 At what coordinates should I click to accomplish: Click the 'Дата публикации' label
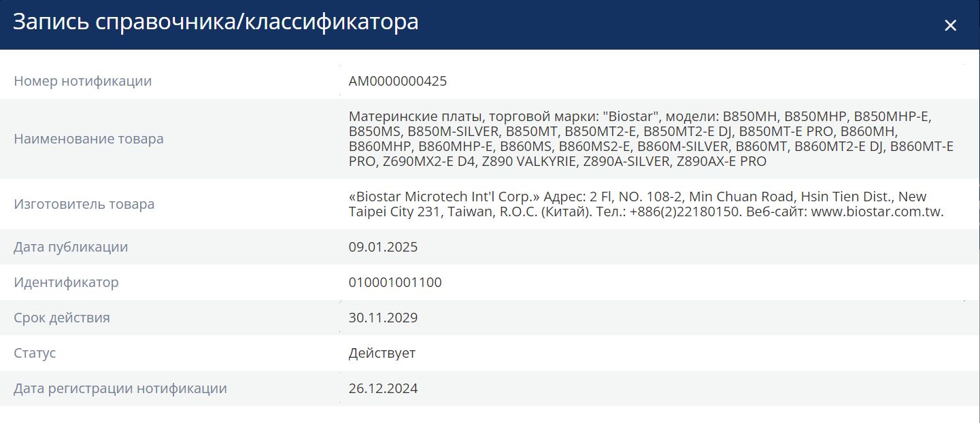click(71, 247)
